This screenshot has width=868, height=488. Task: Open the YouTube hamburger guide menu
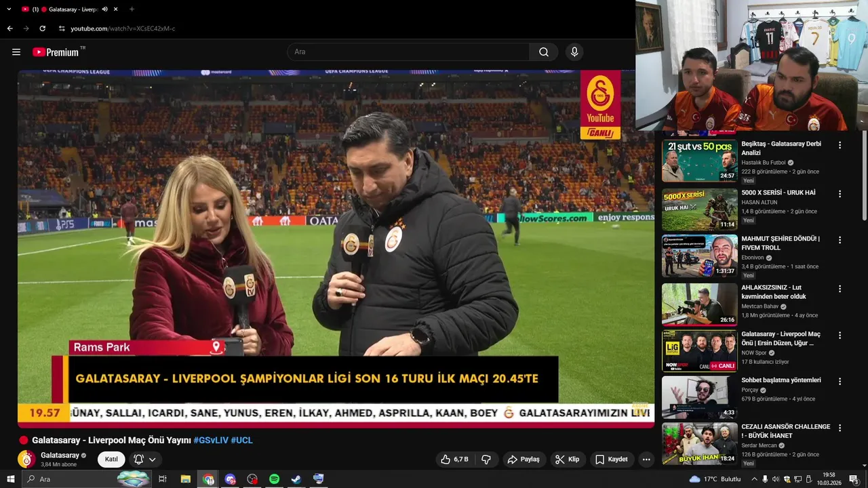pyautogui.click(x=16, y=52)
